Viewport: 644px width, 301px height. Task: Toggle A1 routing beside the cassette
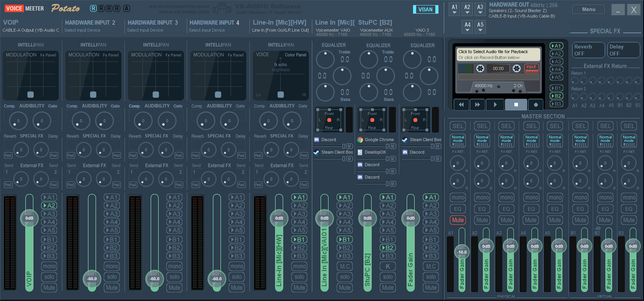point(556,46)
